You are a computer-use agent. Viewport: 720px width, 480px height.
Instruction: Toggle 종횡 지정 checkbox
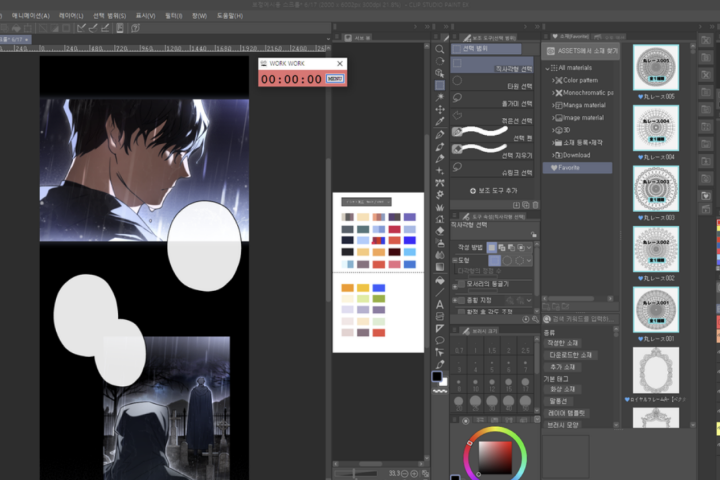[x=461, y=300]
